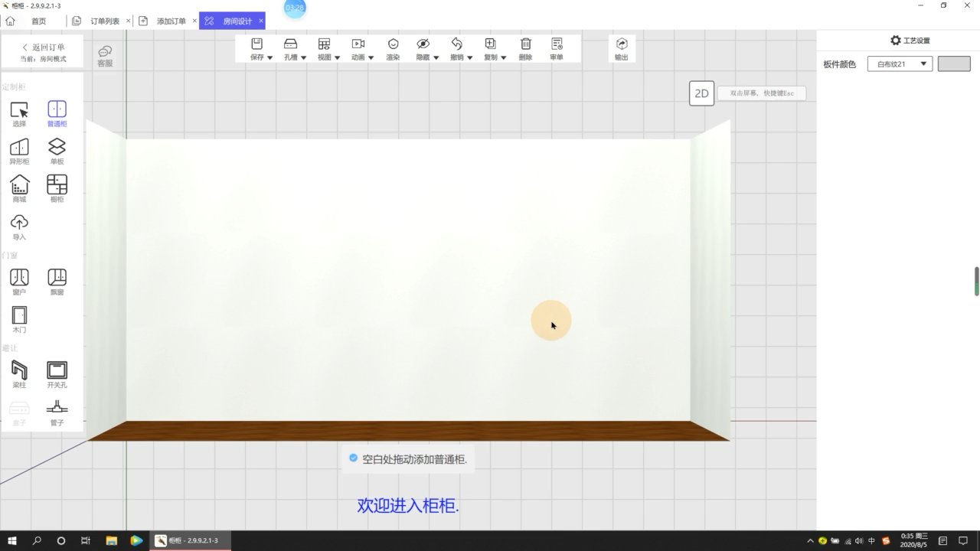980x551 pixels.
Task: Click the 盒子 box tool
Action: point(19,412)
